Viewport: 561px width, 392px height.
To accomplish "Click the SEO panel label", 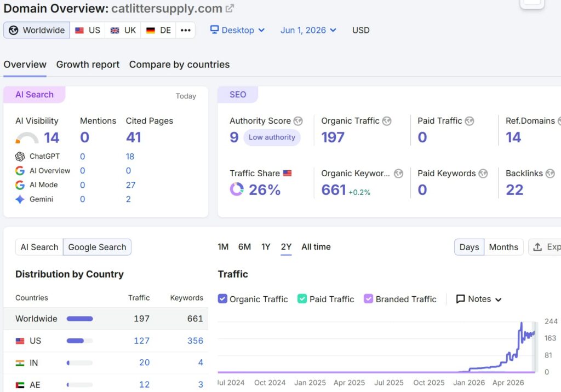I will (238, 94).
